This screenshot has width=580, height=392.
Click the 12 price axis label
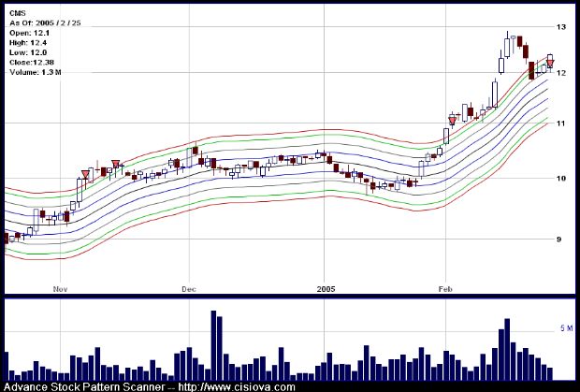coord(561,72)
